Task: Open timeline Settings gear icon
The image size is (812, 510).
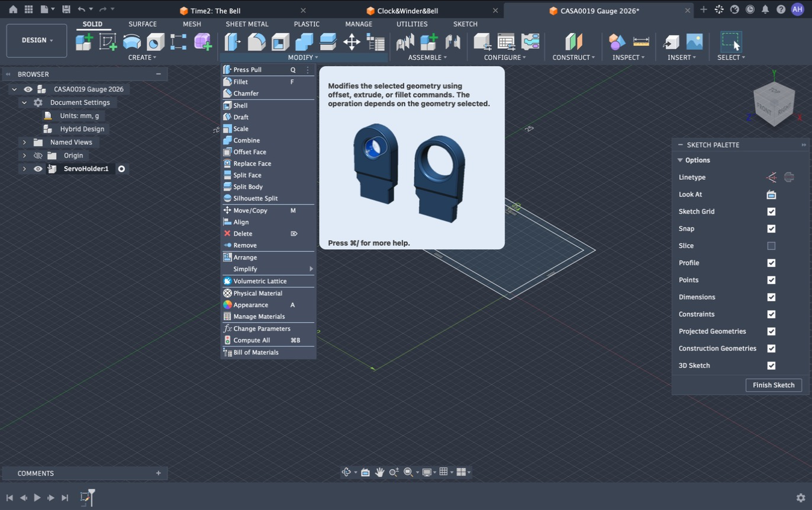Action: point(801,498)
